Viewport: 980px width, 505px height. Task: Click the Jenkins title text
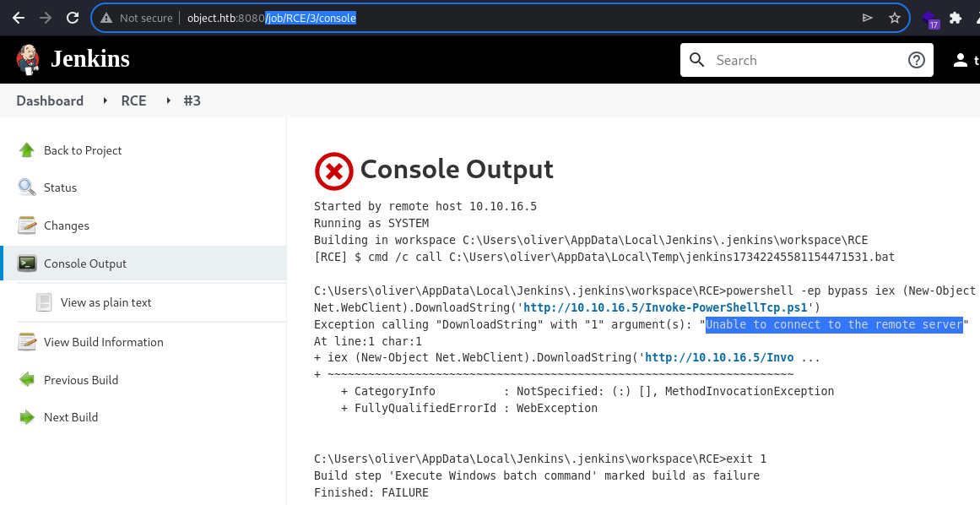click(x=90, y=59)
